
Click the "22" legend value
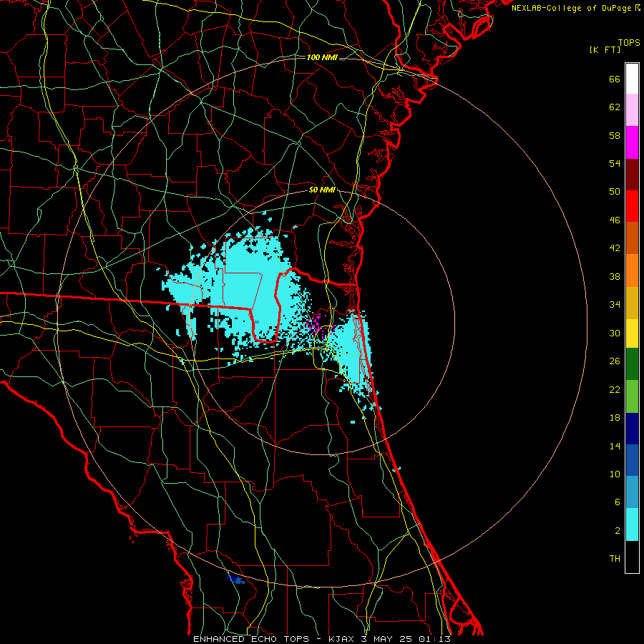pos(615,390)
